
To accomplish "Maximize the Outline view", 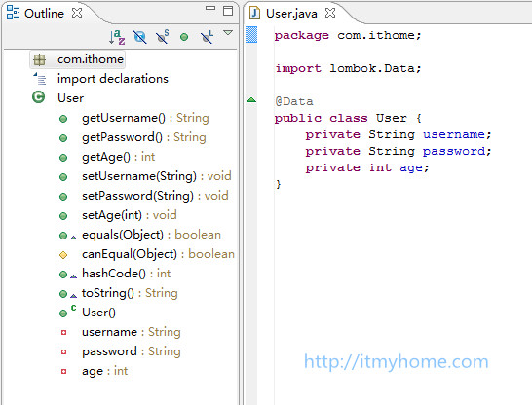I will [x=228, y=11].
